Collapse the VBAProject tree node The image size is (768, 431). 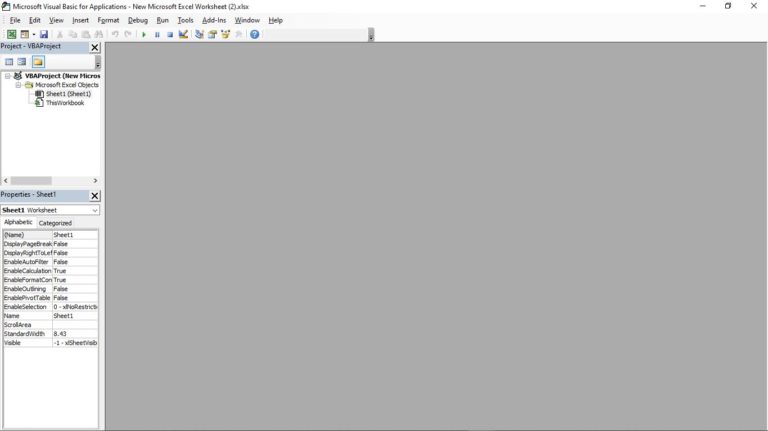tap(7, 76)
